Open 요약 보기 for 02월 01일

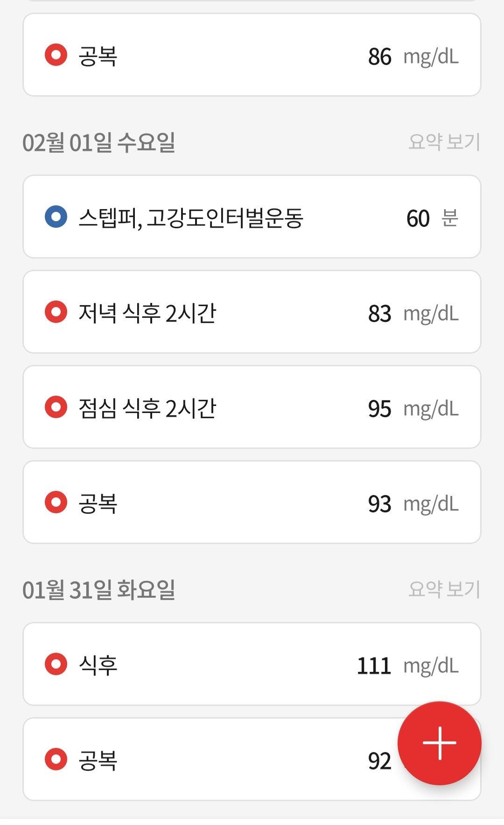pyautogui.click(x=444, y=142)
